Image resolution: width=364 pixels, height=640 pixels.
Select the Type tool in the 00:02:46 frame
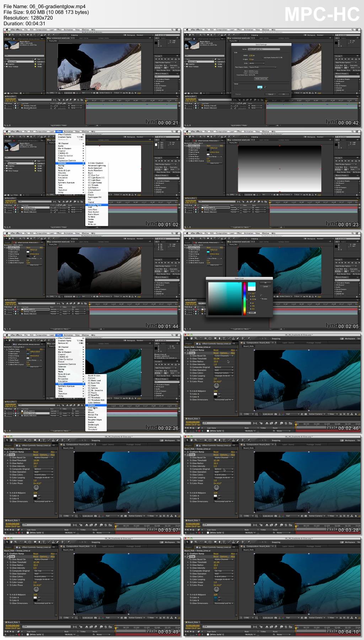point(224,339)
